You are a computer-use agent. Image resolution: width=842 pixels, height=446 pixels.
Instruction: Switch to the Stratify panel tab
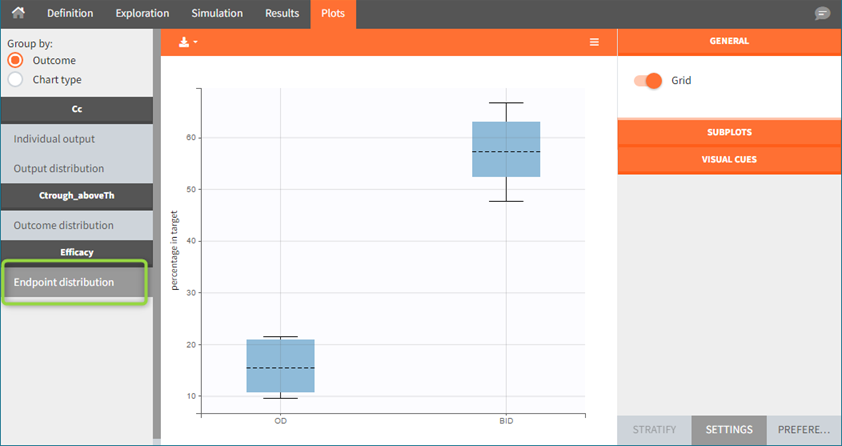pos(654,430)
